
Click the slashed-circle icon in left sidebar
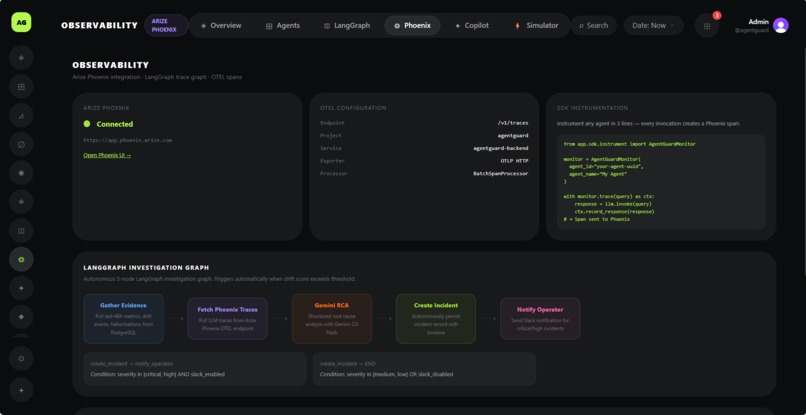(21, 145)
